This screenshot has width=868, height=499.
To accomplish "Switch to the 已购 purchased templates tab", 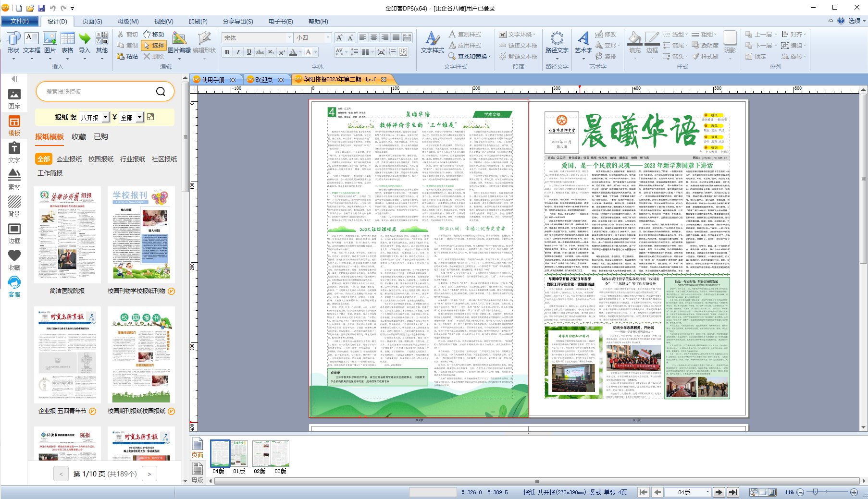I will click(101, 137).
